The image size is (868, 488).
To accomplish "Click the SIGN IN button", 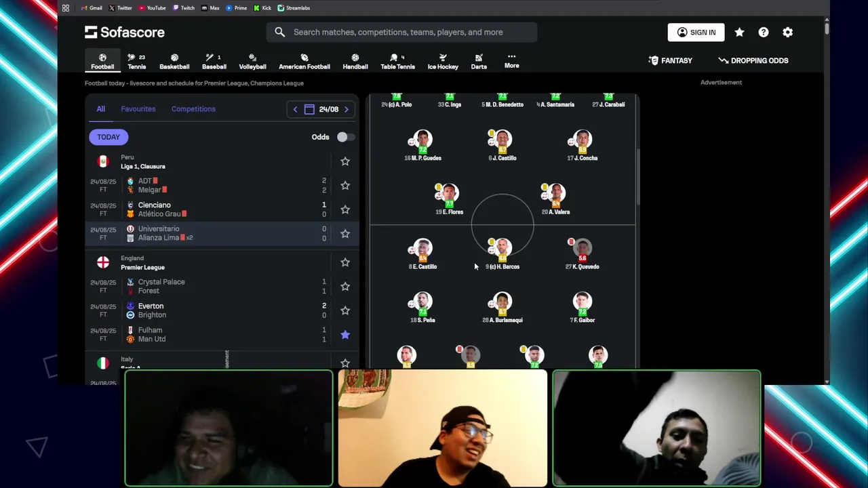I will pos(696,32).
